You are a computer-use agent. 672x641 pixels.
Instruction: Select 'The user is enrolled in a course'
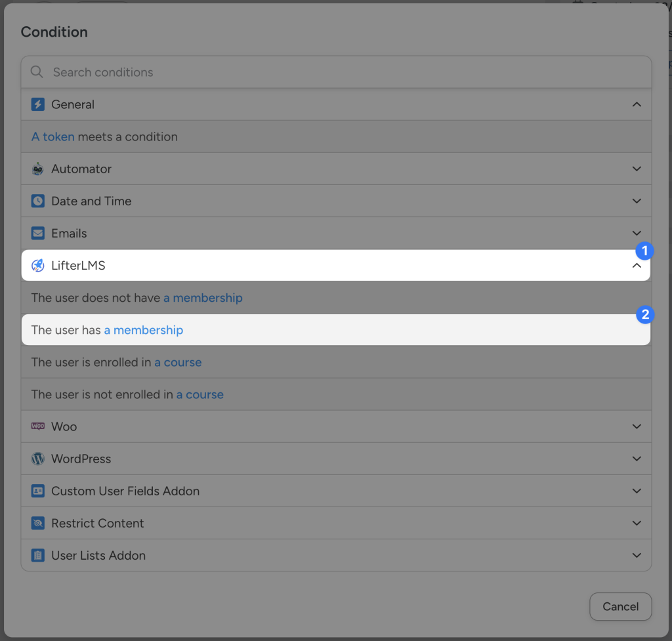point(115,362)
